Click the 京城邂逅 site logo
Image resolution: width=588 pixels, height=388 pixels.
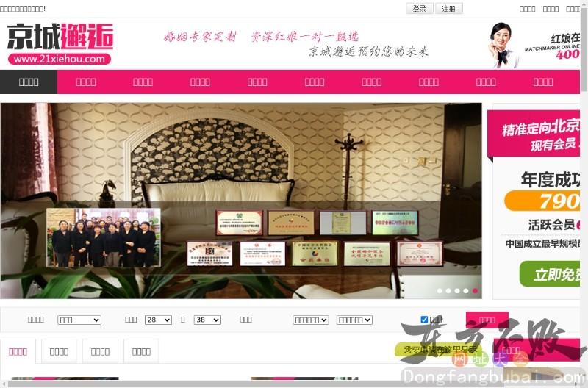[60, 44]
